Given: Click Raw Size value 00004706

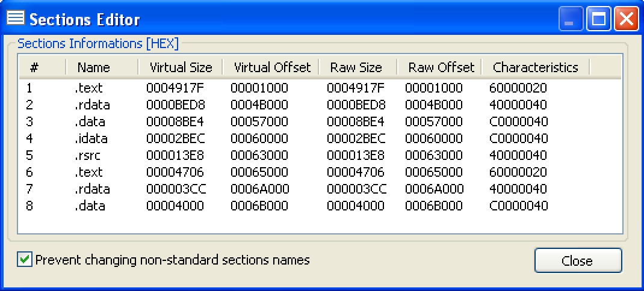Looking at the screenshot, I should (356, 171).
